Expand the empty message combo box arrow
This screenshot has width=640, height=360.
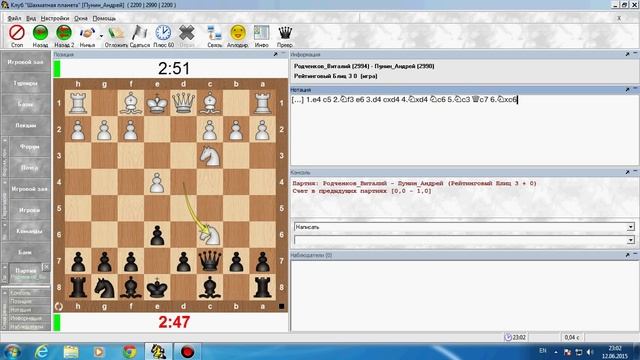click(x=631, y=240)
